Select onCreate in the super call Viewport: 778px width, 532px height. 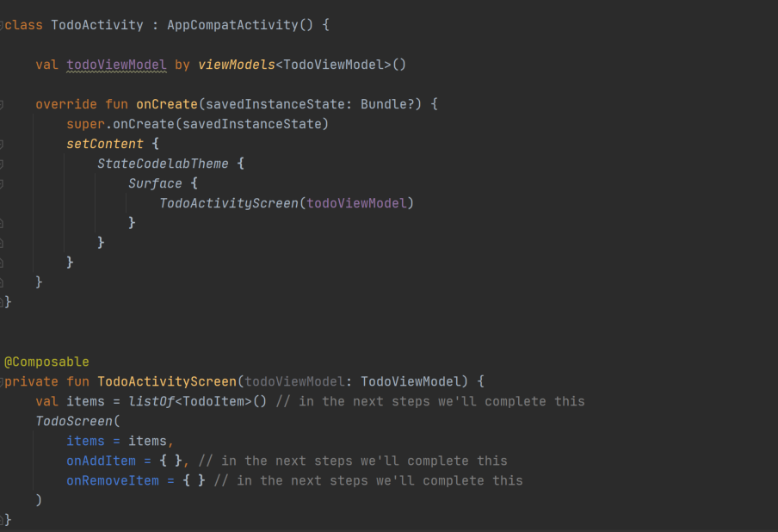[144, 124]
